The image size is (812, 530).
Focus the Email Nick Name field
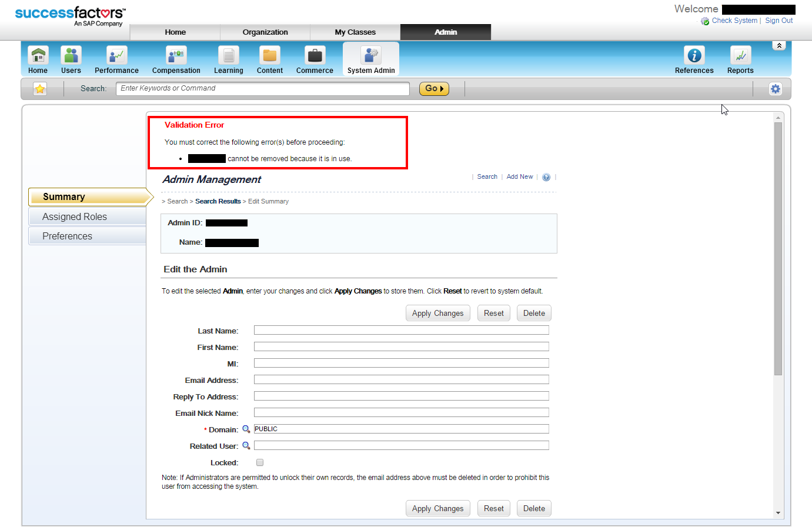pyautogui.click(x=402, y=412)
